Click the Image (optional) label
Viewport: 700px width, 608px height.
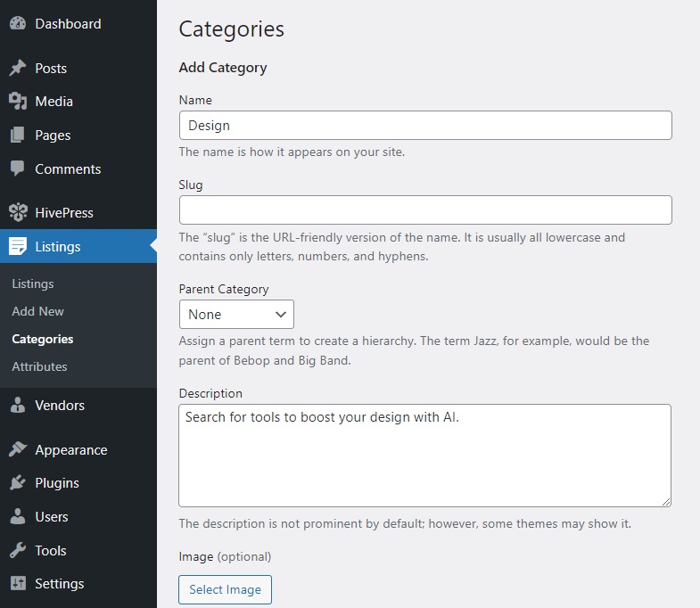tap(225, 556)
